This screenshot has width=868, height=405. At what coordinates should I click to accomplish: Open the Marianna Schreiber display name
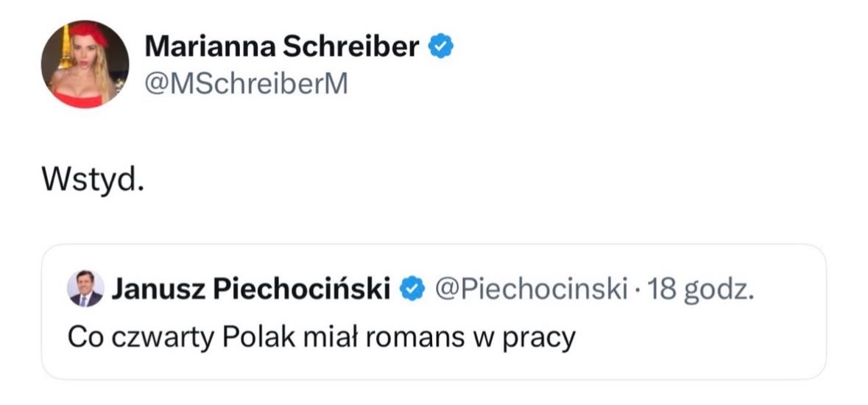click(282, 47)
